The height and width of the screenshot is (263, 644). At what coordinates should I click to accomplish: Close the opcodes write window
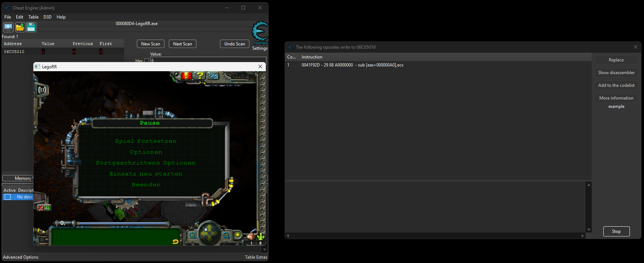[x=635, y=47]
